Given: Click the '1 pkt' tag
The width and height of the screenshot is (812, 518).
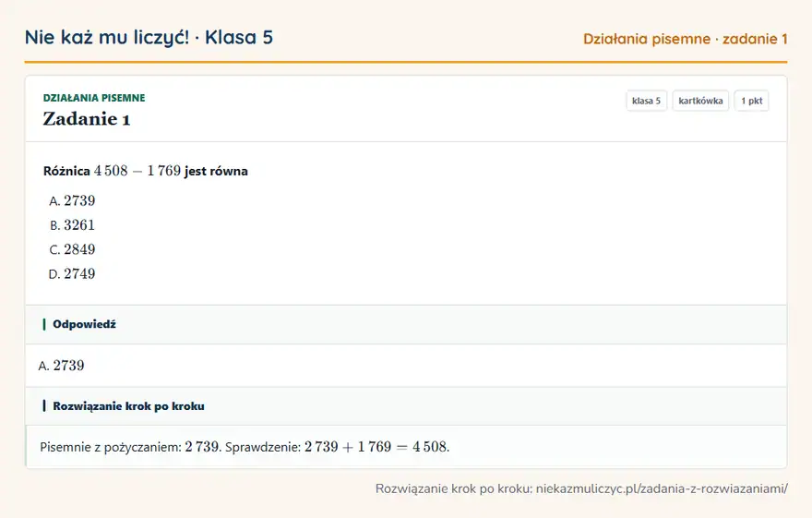Looking at the screenshot, I should pos(751,101).
